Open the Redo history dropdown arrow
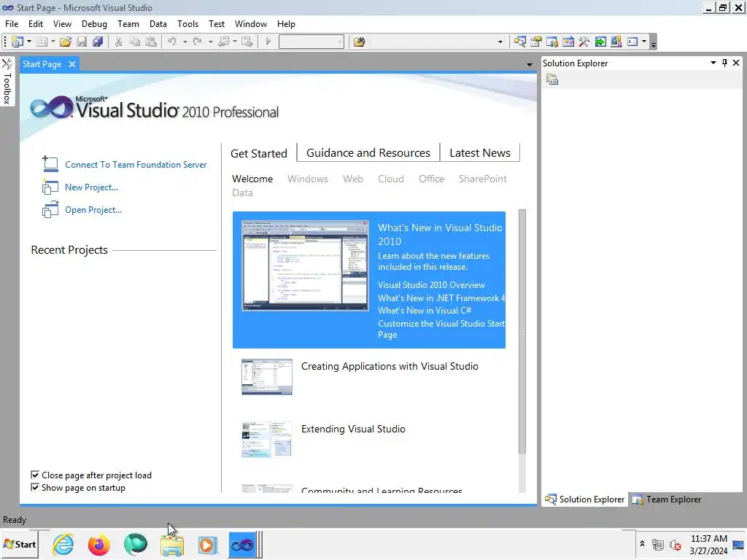 pyautogui.click(x=210, y=42)
